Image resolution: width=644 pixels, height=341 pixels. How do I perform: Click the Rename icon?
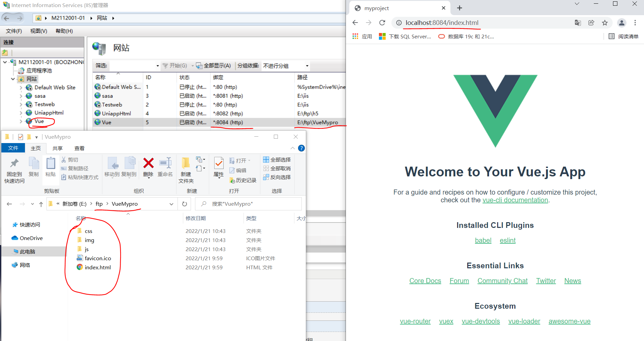165,163
